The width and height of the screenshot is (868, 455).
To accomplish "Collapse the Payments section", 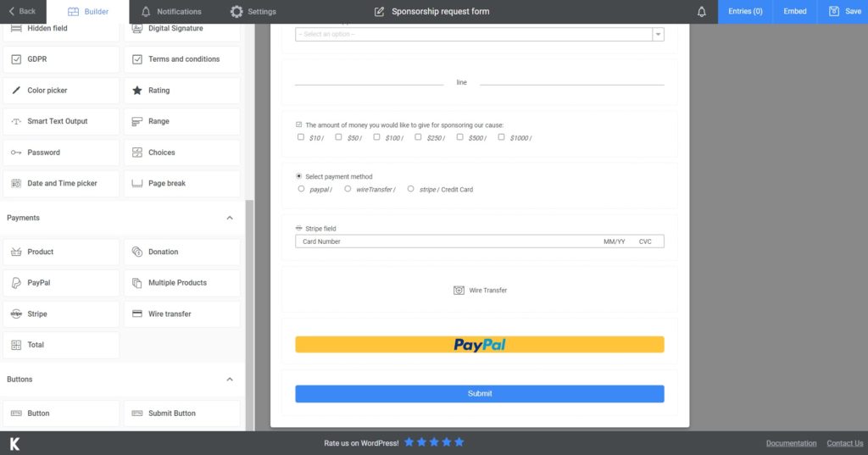I will pyautogui.click(x=230, y=218).
